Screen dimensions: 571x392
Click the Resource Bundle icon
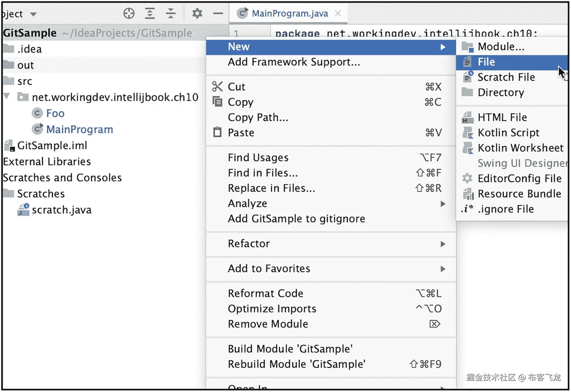click(x=468, y=194)
